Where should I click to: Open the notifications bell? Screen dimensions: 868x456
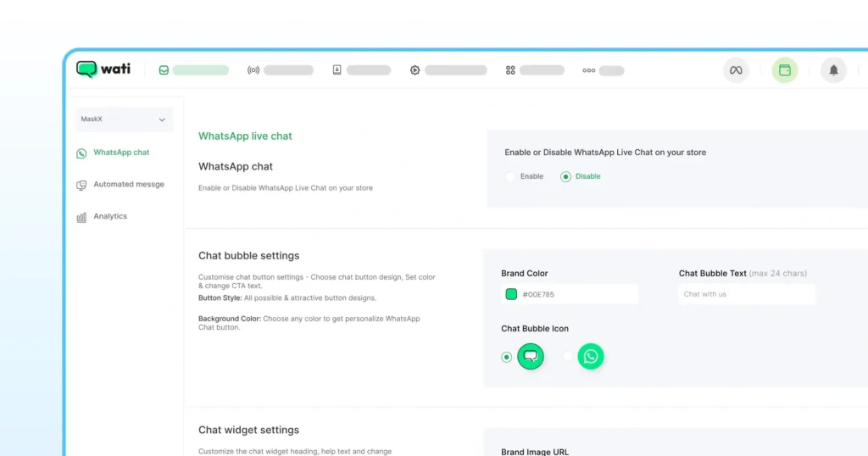(834, 70)
